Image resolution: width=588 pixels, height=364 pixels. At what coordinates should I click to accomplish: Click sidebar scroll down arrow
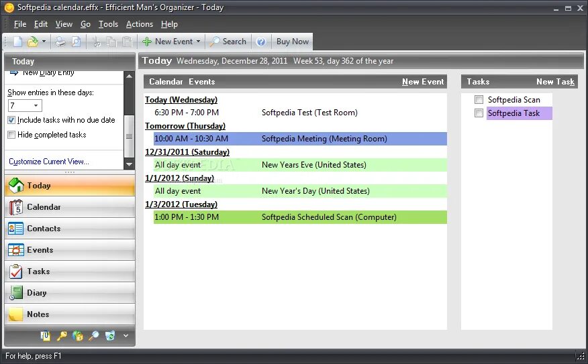pos(129,164)
